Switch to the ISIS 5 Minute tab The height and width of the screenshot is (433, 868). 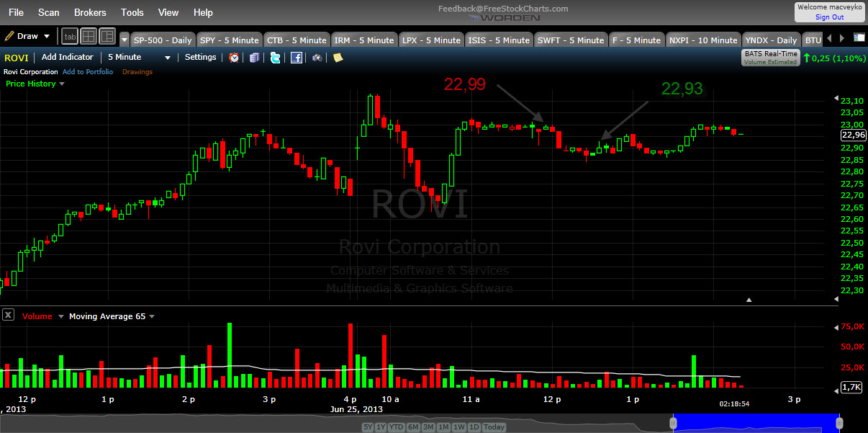click(x=499, y=40)
